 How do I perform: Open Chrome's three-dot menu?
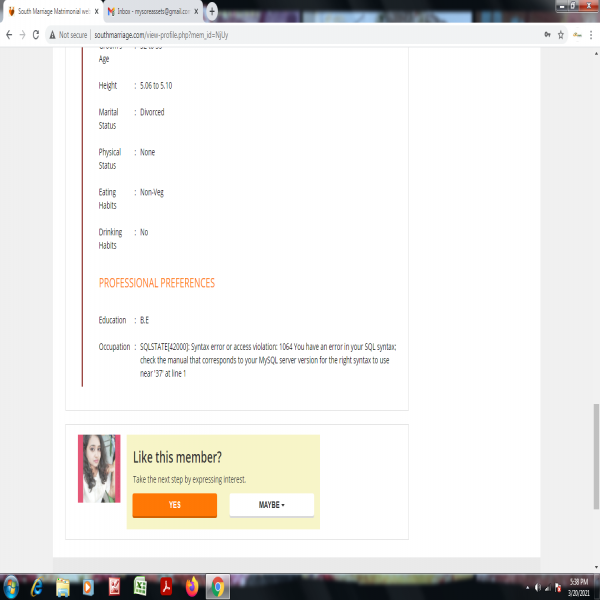(x=593, y=34)
